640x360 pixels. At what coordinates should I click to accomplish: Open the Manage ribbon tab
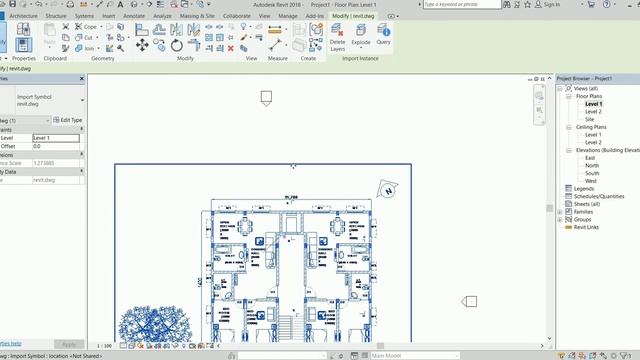click(x=288, y=16)
